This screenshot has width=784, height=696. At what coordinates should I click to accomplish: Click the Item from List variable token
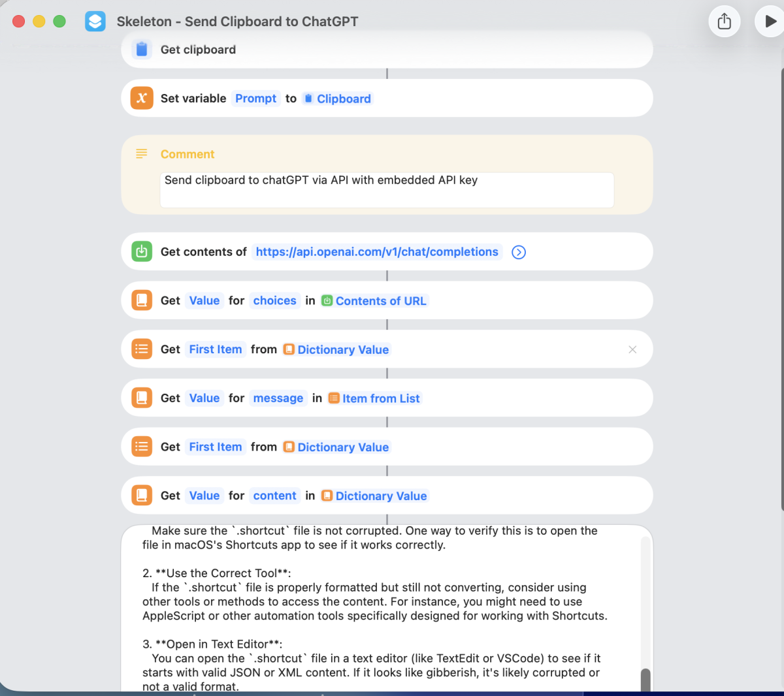click(x=374, y=398)
